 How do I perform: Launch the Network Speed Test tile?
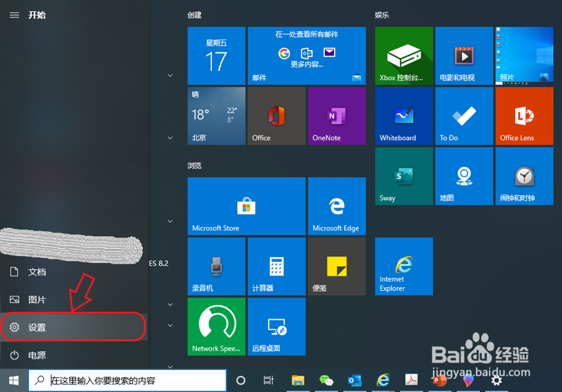tap(217, 327)
